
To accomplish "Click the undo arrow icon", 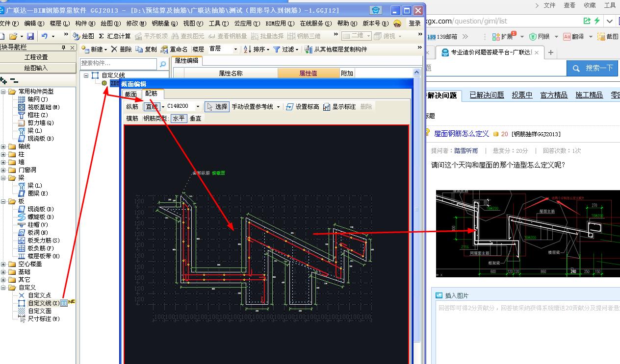I will 44,36.
